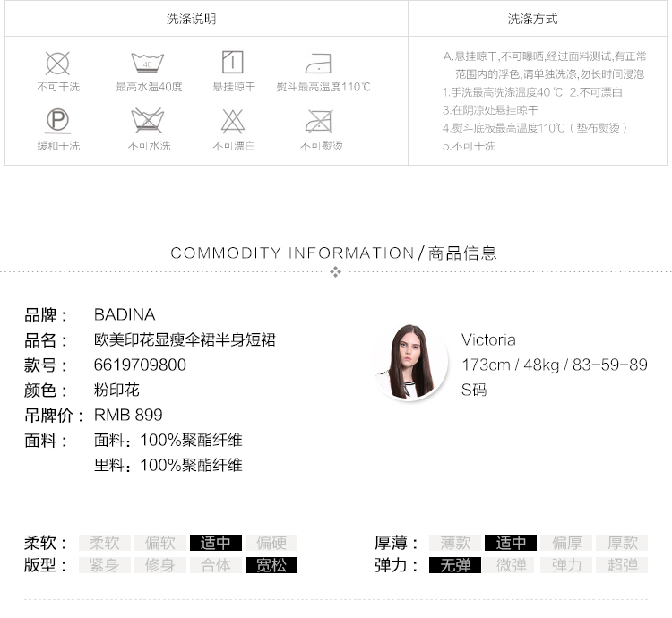Click the 最高水温40度 wash tub icon
Image resolution: width=672 pixels, height=618 pixels.
[x=148, y=63]
